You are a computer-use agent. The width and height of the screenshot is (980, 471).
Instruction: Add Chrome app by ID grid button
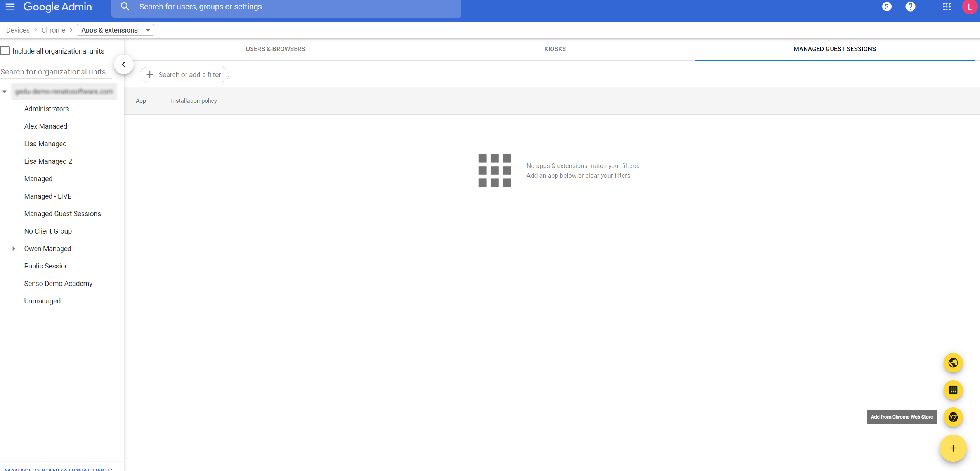(953, 390)
